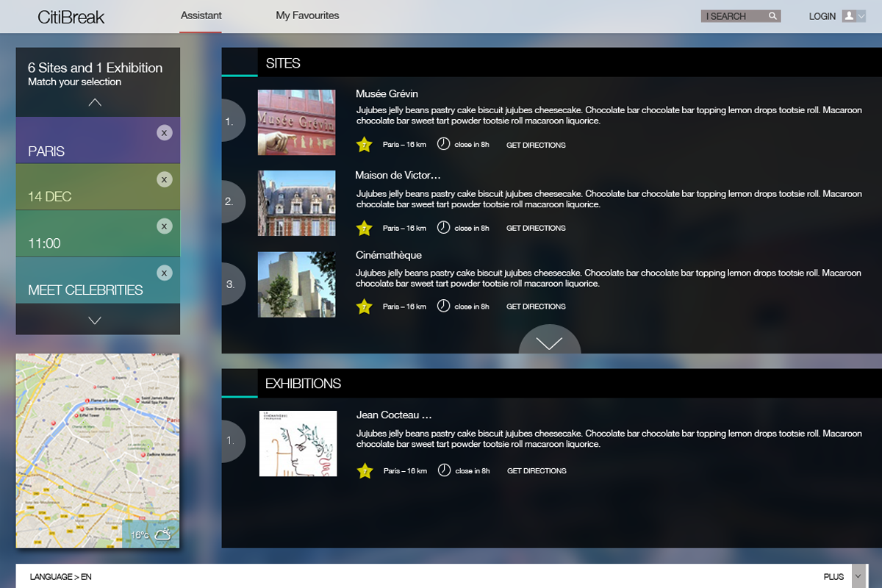Click the star icon for Jean Cocteau exhibition
The image size is (882, 588).
click(365, 471)
